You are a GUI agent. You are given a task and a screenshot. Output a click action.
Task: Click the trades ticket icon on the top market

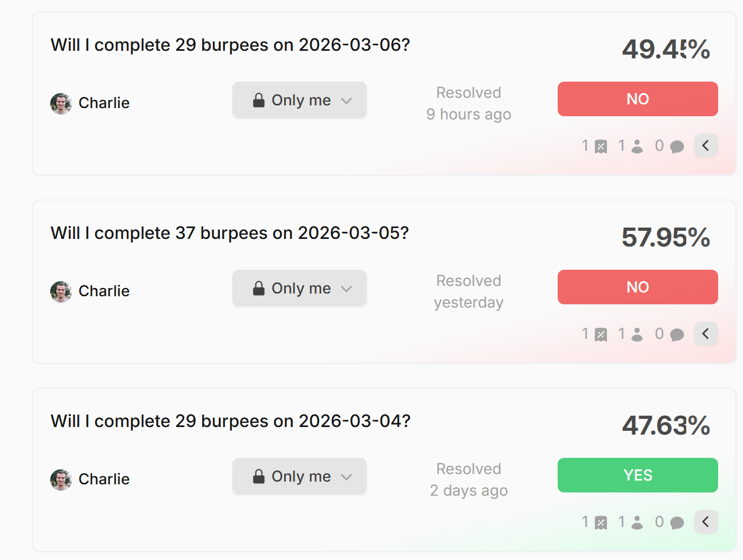pos(600,145)
